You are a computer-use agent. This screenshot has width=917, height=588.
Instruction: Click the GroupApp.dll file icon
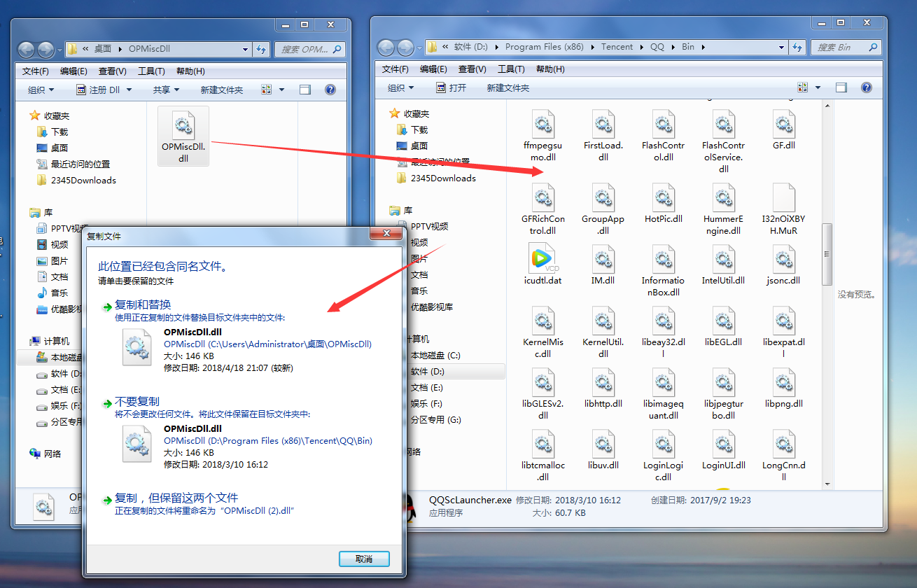pos(603,199)
